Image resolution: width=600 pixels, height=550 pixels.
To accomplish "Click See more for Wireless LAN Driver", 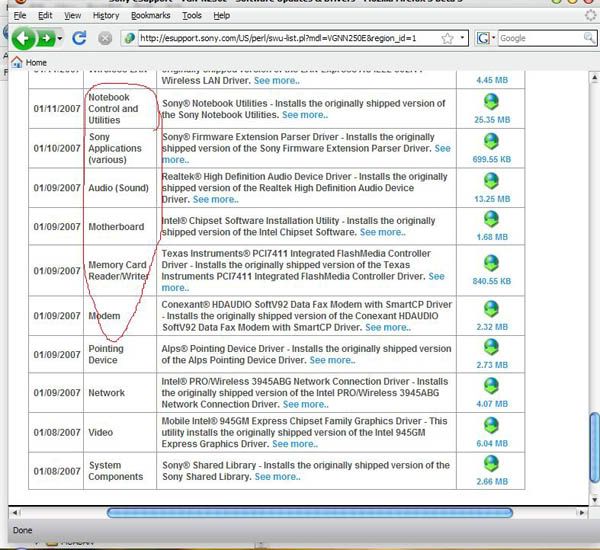I will pos(277,81).
